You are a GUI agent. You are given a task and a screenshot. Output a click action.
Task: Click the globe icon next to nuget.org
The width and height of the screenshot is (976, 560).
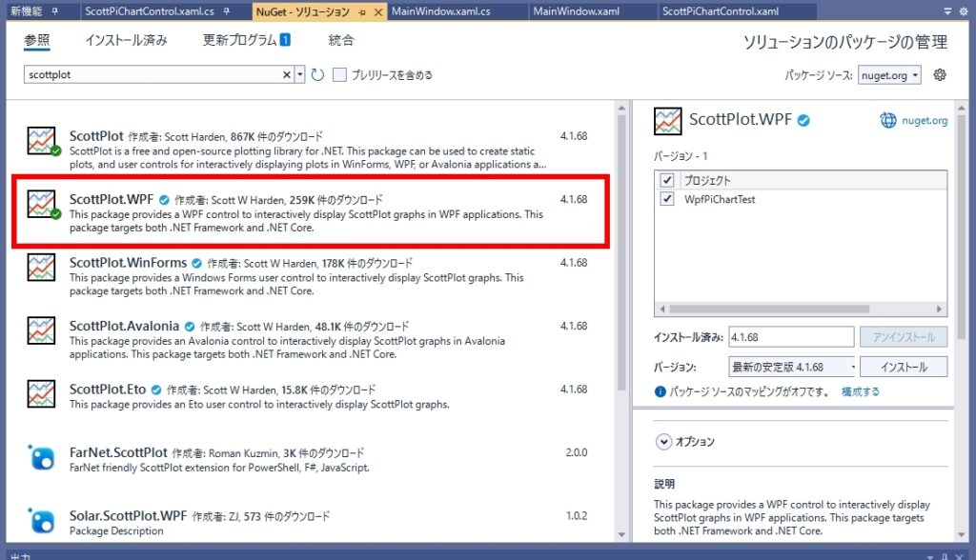pyautogui.click(x=888, y=120)
